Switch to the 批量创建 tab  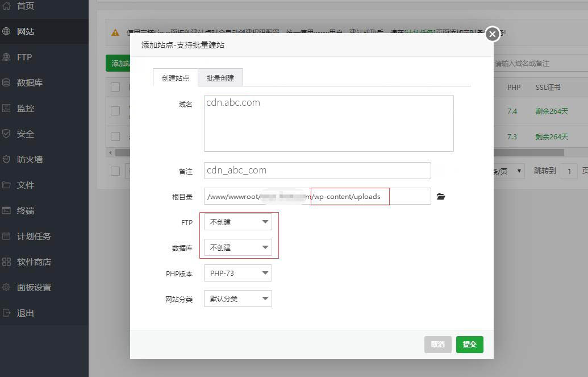pyautogui.click(x=220, y=78)
